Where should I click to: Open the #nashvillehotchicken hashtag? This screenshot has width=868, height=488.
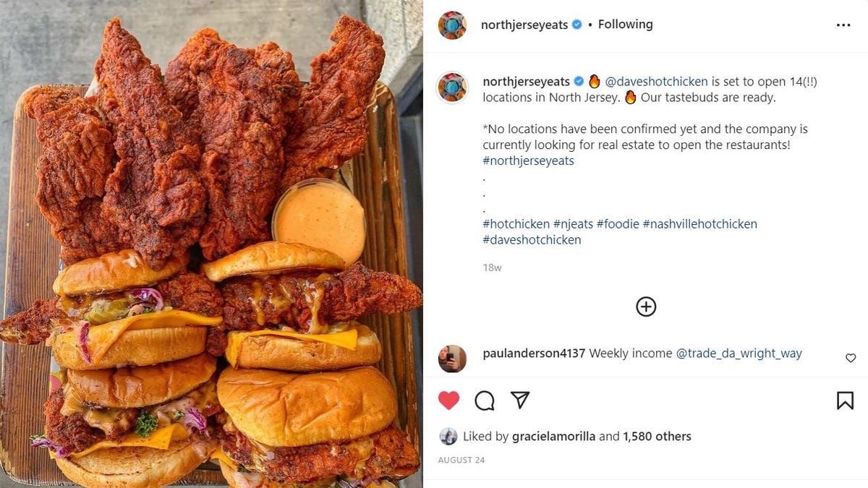point(699,224)
